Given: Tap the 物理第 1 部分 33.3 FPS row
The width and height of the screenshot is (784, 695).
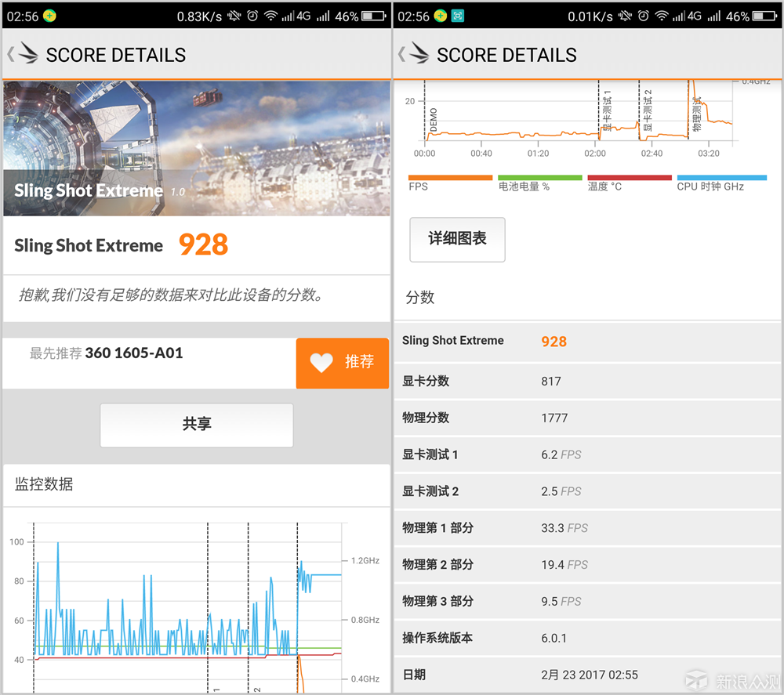Looking at the screenshot, I should (x=587, y=528).
